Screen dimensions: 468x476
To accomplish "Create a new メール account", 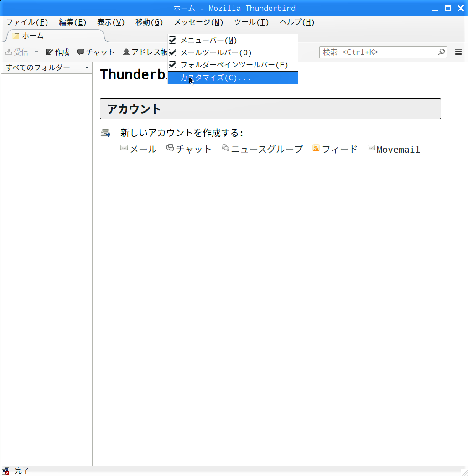I will coord(143,149).
